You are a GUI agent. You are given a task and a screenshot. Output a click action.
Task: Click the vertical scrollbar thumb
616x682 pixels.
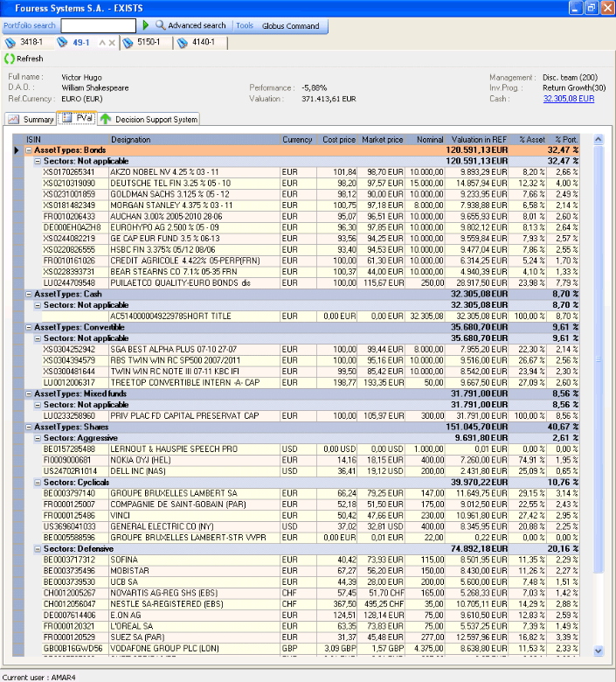click(599, 359)
